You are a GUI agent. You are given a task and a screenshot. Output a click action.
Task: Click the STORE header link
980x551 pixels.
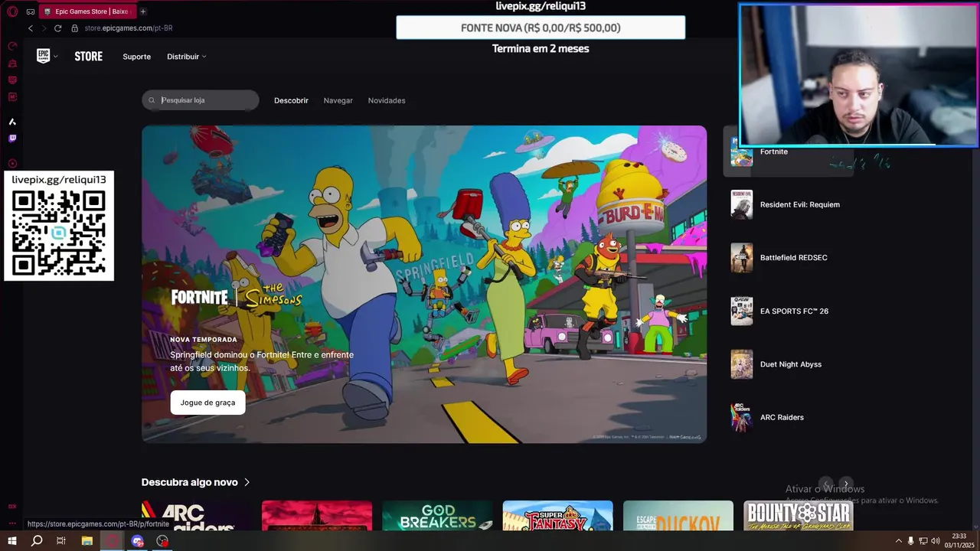point(89,57)
